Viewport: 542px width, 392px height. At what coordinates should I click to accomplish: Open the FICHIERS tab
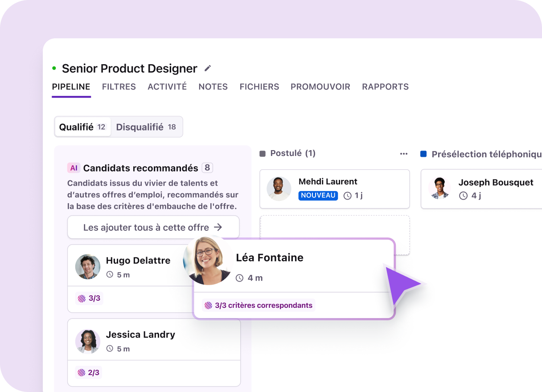click(259, 87)
